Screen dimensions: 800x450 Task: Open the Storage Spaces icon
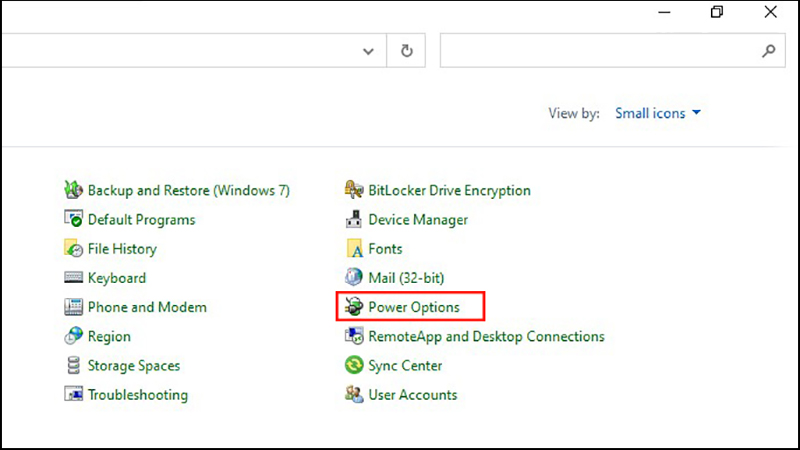pyautogui.click(x=73, y=365)
